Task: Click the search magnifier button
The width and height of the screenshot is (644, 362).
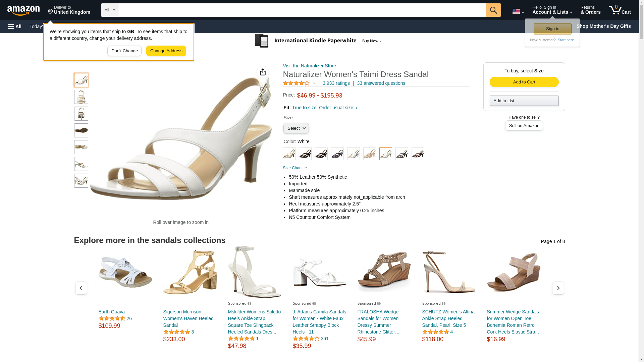Action: pos(493,10)
